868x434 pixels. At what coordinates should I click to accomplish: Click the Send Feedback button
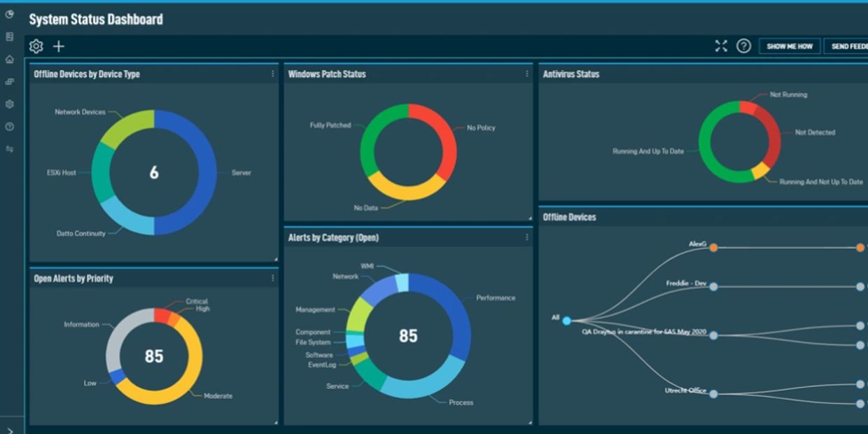tap(848, 46)
